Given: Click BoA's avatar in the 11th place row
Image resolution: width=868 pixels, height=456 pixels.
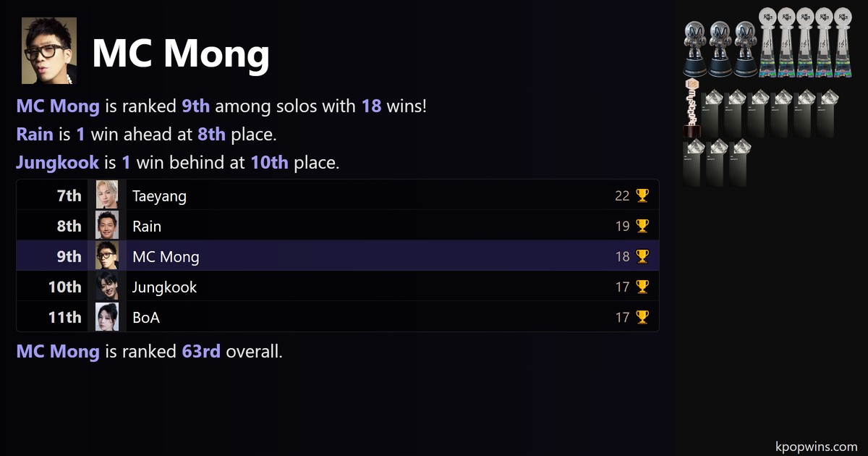Looking at the screenshot, I should 107,318.
